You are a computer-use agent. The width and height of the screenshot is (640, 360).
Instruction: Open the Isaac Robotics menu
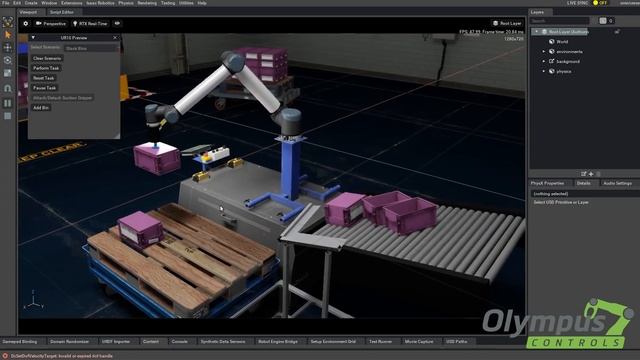coord(100,3)
